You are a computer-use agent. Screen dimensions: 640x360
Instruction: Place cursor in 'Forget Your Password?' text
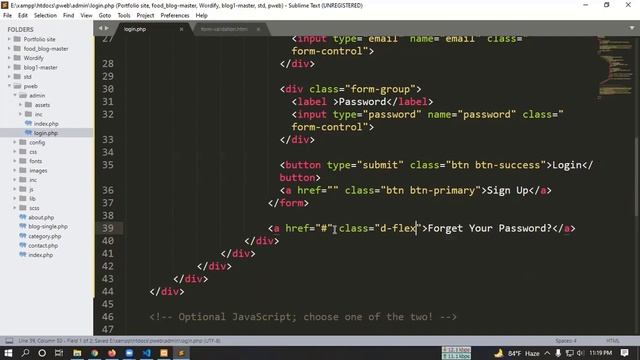[490, 228]
